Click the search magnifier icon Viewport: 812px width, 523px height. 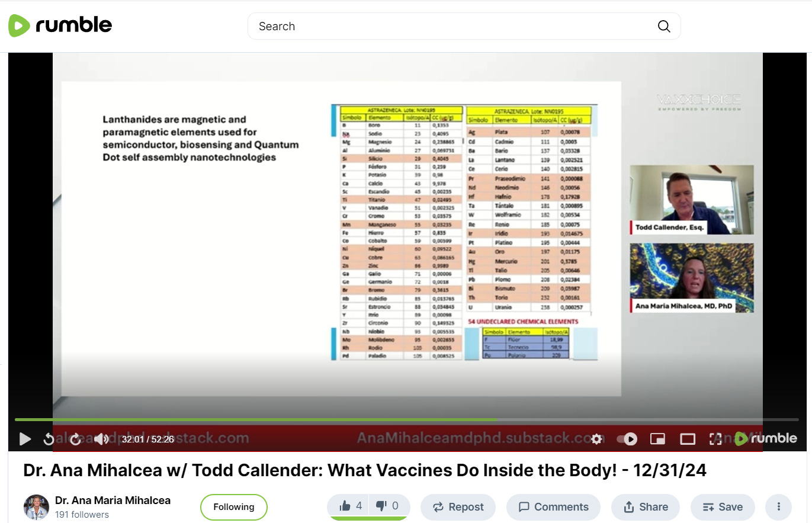coord(664,26)
